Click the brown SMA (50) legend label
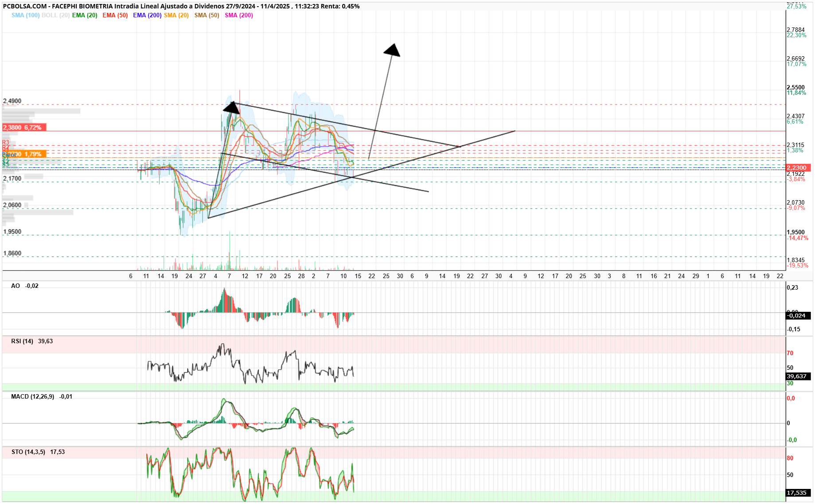This screenshot has width=815, height=504. click(x=207, y=15)
